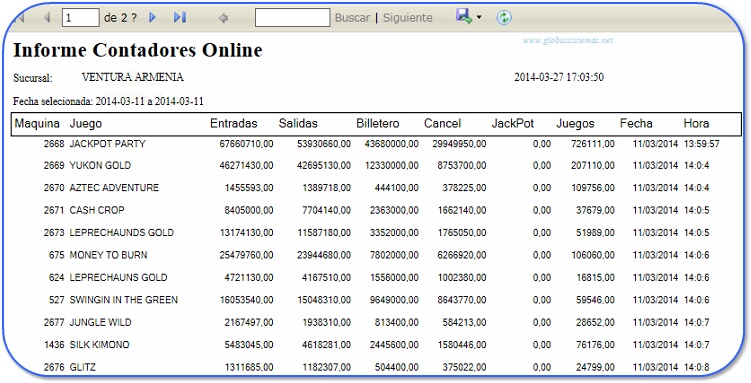Select the CASH CROP game name
The image size is (751, 383).
coord(97,210)
